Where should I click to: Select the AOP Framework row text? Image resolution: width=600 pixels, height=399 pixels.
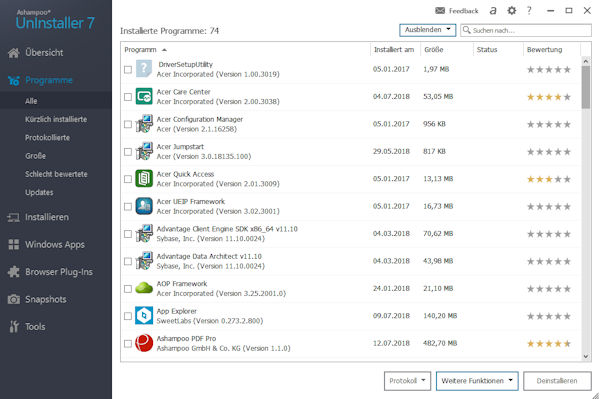coord(221,289)
